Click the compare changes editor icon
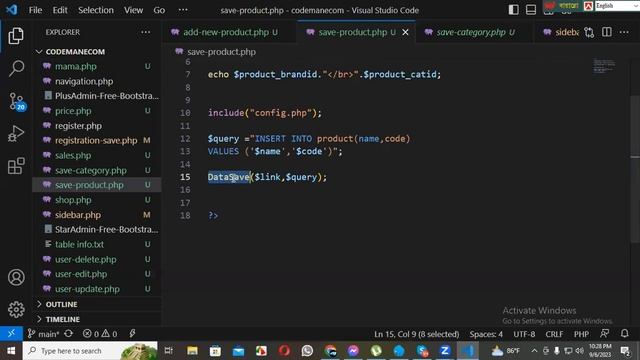The image size is (640, 360). click(589, 32)
